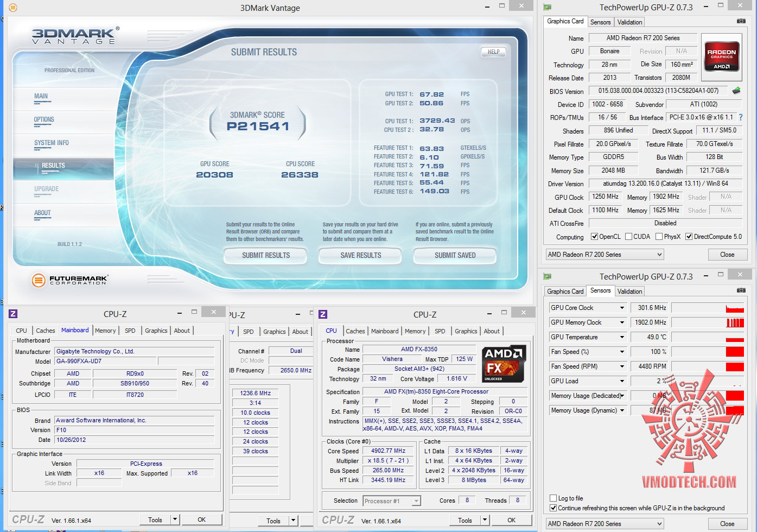This screenshot has height=532, width=757.
Task: Open the Tools dropdown arrow in the CPU-Z Mainboard window
Action: point(175,520)
